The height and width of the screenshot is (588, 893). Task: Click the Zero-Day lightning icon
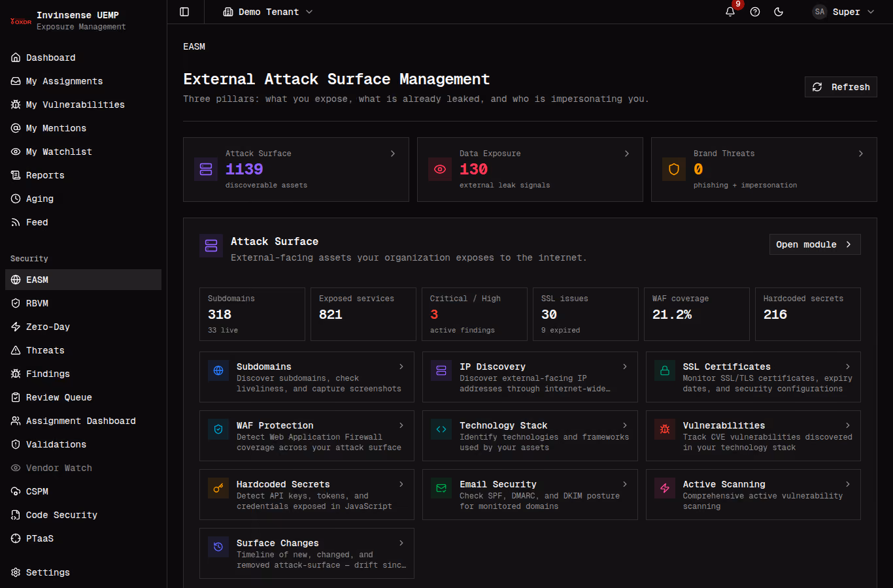pyautogui.click(x=16, y=327)
